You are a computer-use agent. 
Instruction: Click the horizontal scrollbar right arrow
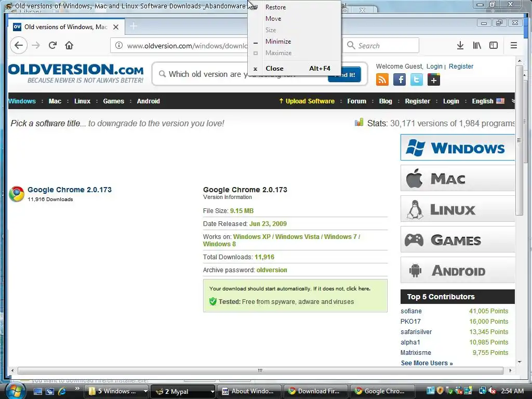510,370
